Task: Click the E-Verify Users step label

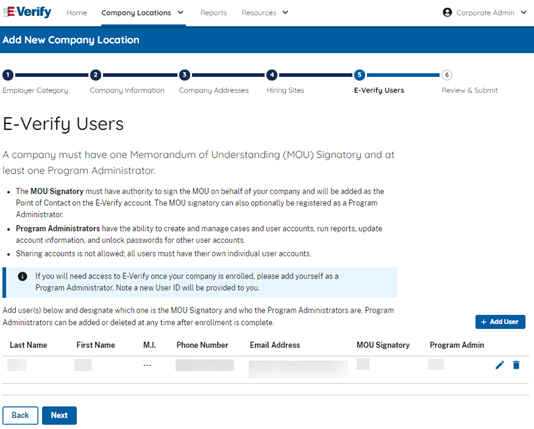Action: [x=379, y=91]
